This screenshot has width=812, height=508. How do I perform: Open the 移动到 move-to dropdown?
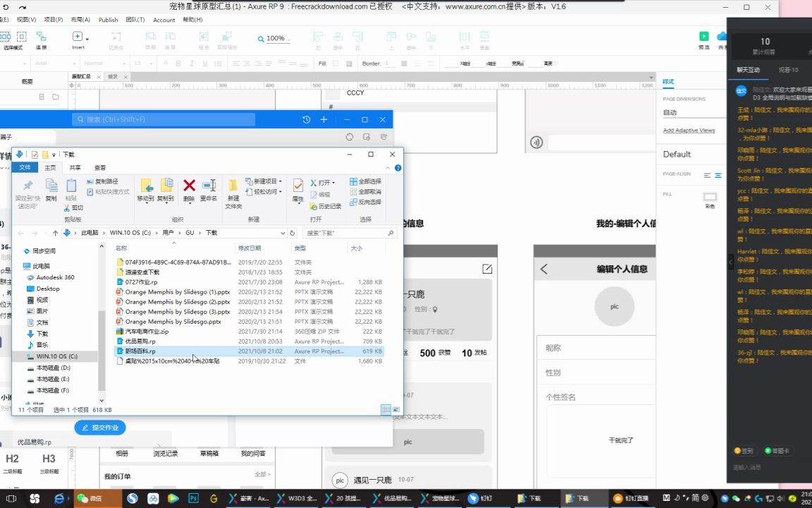(147, 203)
